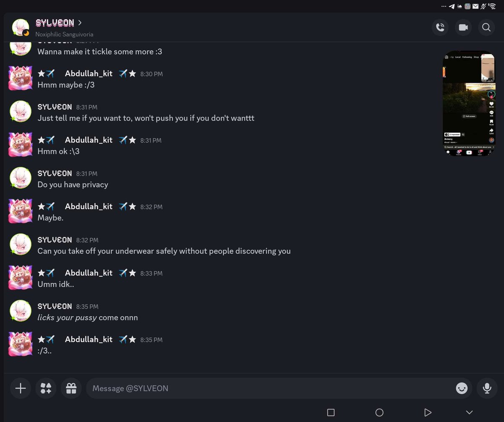Click the Abdullah_kit avatar at 8:33 PM
The image size is (504, 422).
point(21,277)
